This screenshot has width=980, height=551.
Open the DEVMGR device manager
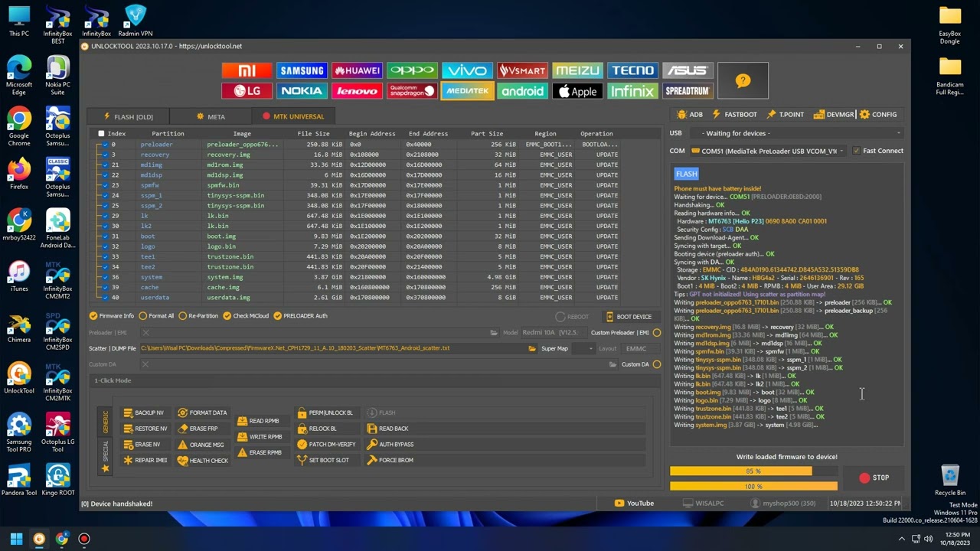coord(834,115)
